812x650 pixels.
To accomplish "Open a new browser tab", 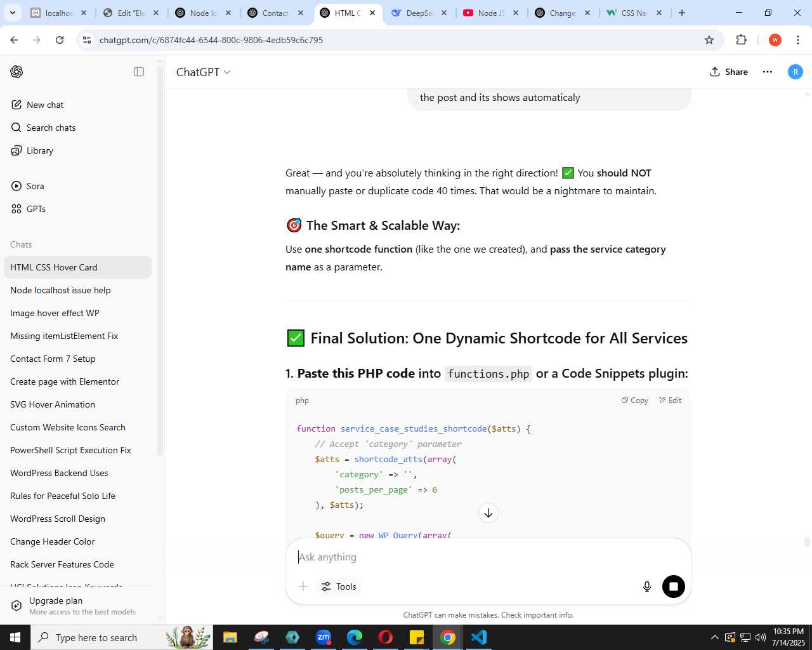I will (682, 13).
